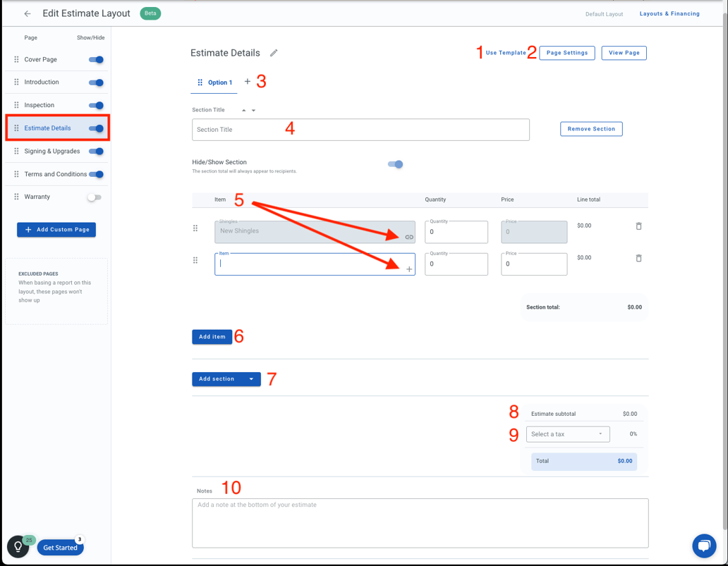This screenshot has height=566, width=728.
Task: Toggle the Hide/Show Section switch
Action: (396, 163)
